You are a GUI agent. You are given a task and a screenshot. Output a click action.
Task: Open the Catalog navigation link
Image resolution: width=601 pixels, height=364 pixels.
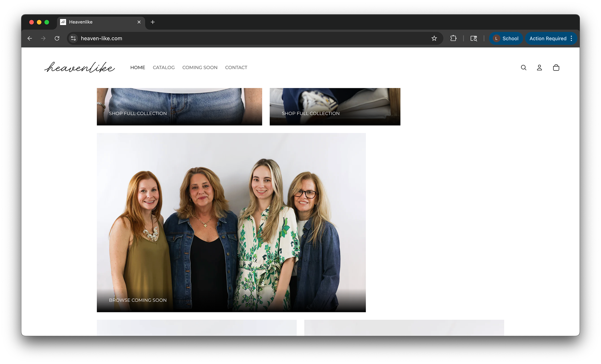coord(164,68)
